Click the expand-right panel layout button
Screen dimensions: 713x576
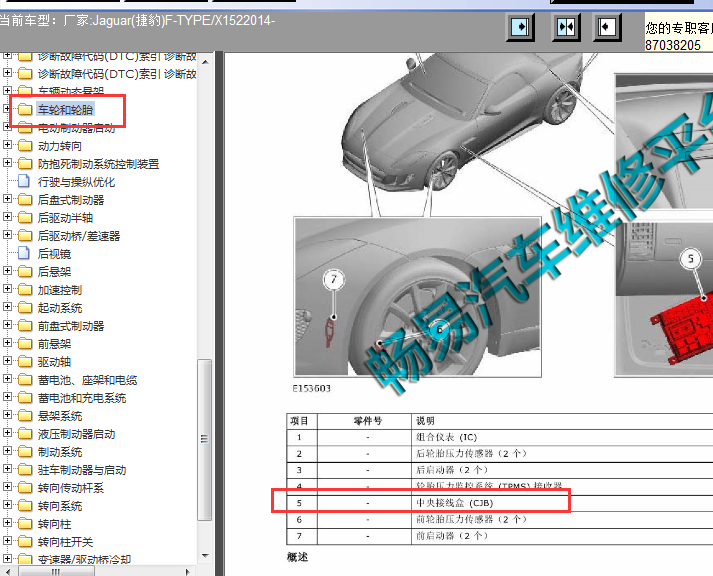tap(520, 27)
